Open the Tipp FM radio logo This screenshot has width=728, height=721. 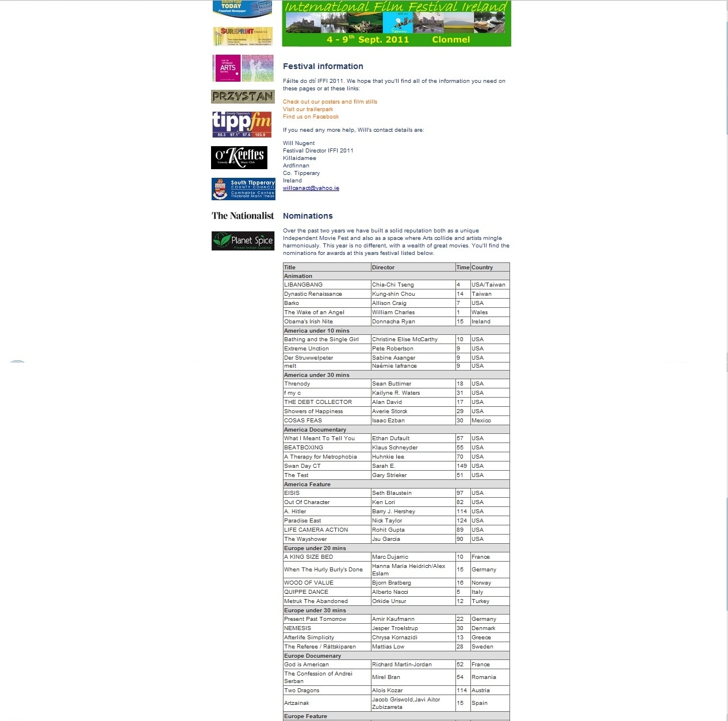coord(242,124)
